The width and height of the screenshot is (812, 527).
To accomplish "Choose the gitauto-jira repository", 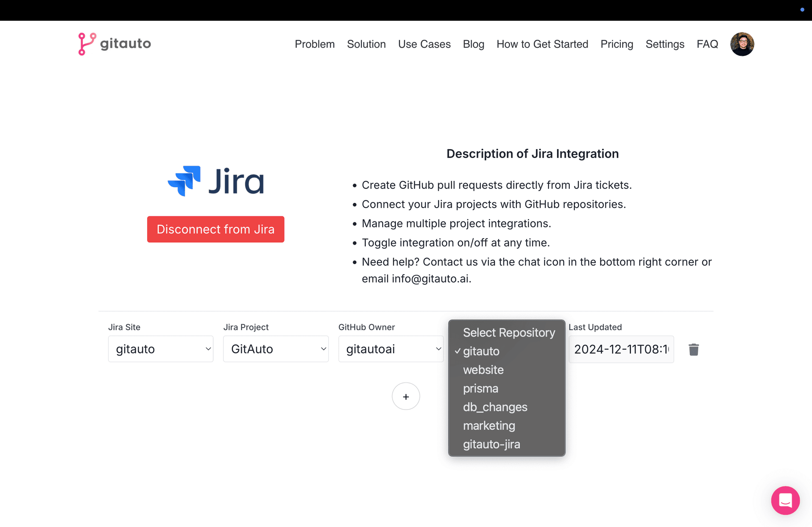I will point(491,444).
